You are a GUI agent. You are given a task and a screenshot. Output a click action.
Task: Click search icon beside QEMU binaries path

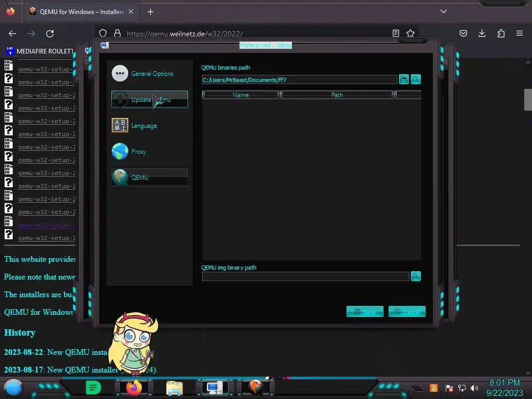(416, 79)
